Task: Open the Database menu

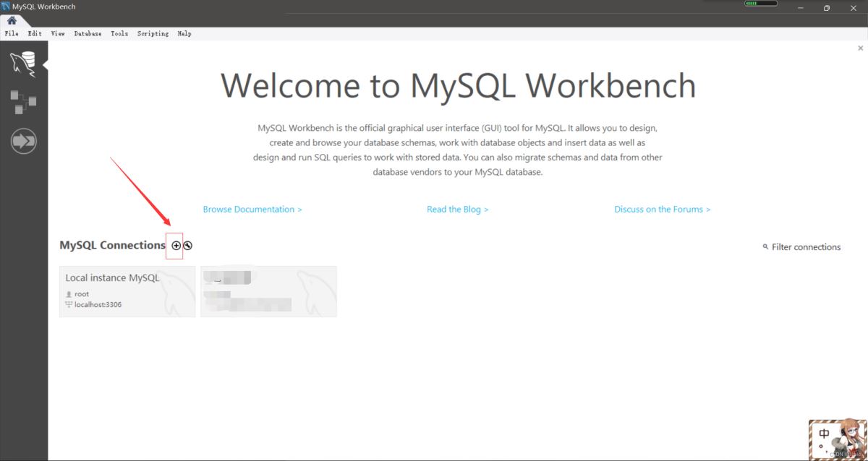Action: pyautogui.click(x=88, y=33)
